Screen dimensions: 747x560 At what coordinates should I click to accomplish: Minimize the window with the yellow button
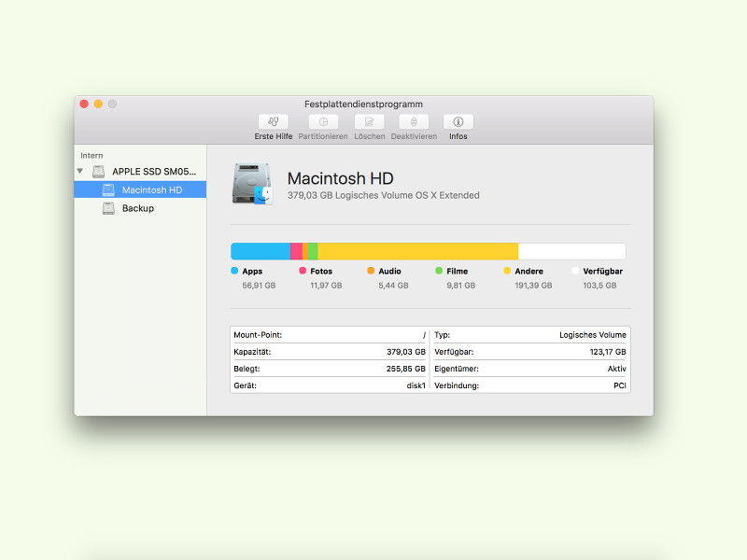click(x=98, y=104)
